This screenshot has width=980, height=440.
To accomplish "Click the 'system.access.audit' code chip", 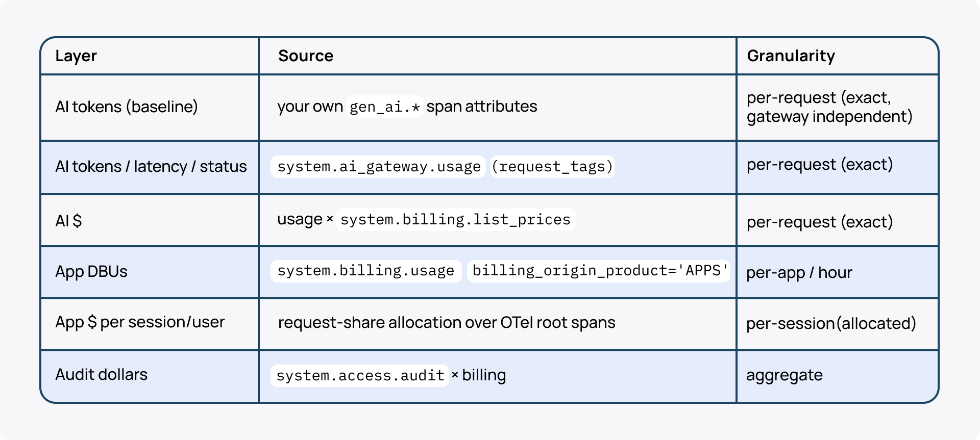I will 360,376.
